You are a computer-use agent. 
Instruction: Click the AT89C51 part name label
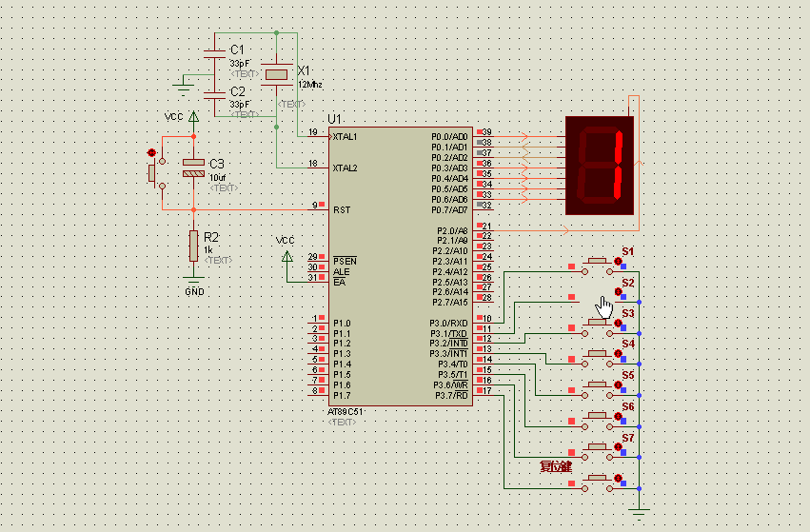(346, 412)
